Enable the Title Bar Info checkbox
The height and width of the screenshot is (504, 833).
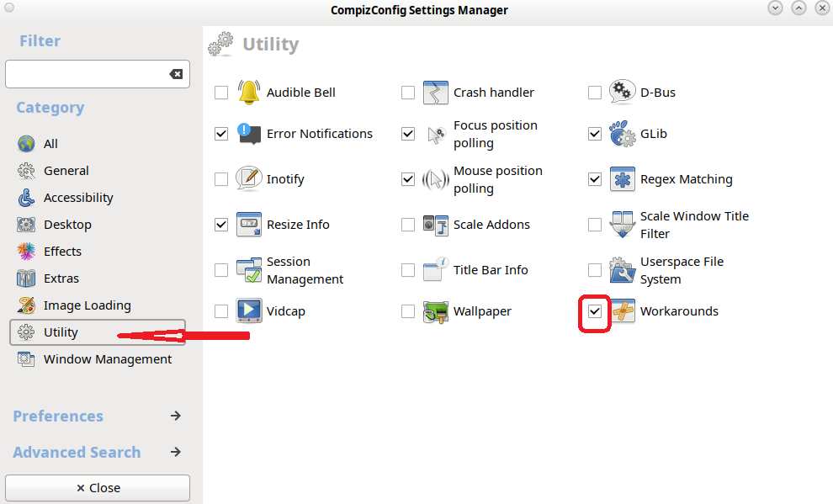[x=408, y=270]
